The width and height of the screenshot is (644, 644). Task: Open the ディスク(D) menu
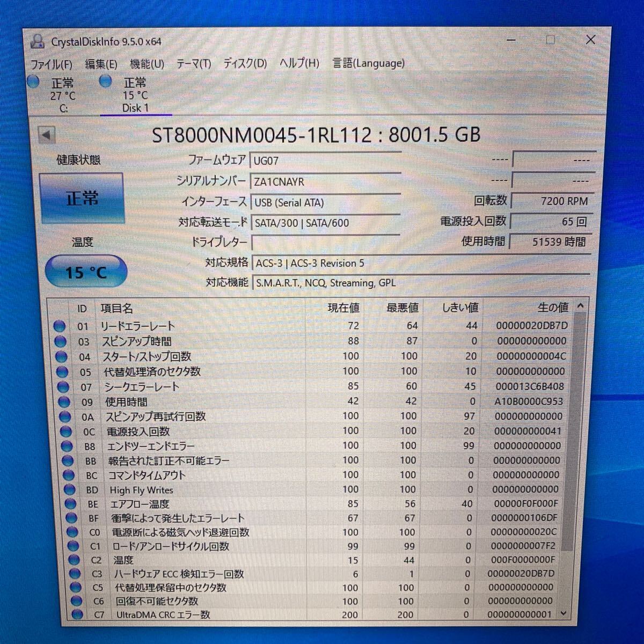tap(245, 63)
